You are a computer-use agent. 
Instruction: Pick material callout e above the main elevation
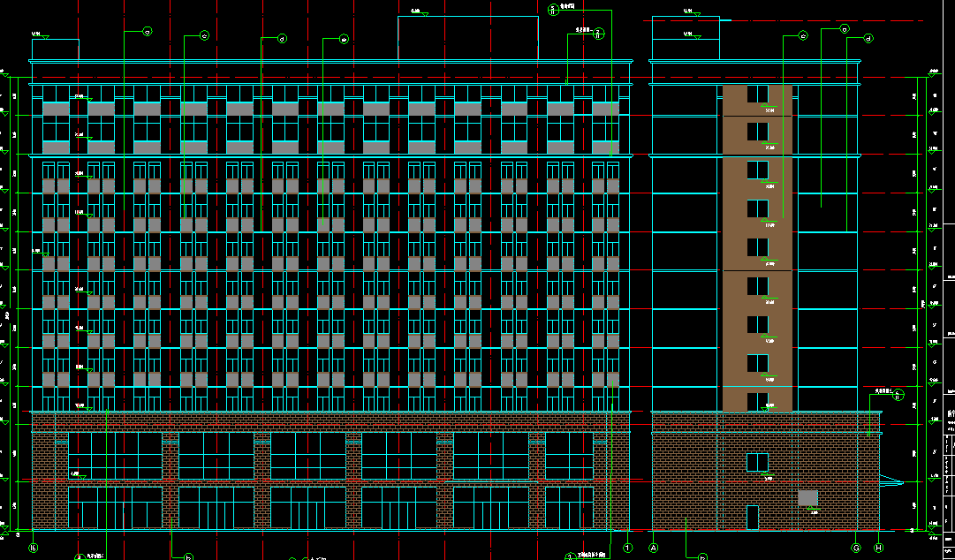click(x=345, y=40)
